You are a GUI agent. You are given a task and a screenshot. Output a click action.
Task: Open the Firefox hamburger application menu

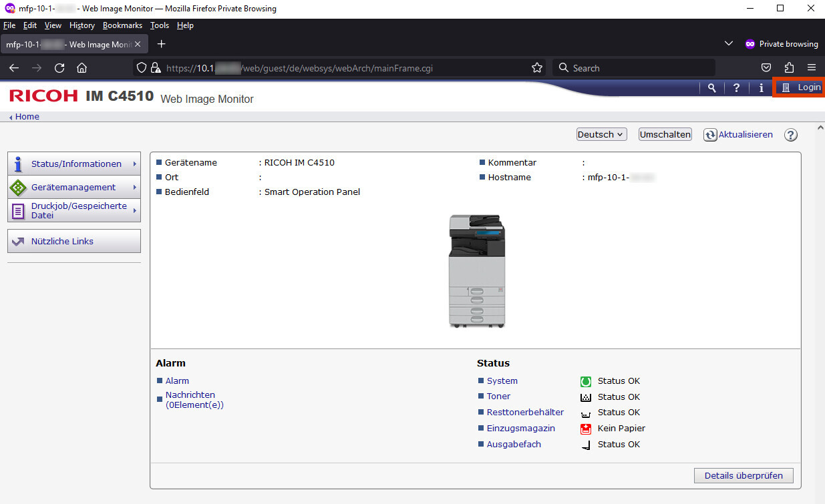pyautogui.click(x=812, y=68)
